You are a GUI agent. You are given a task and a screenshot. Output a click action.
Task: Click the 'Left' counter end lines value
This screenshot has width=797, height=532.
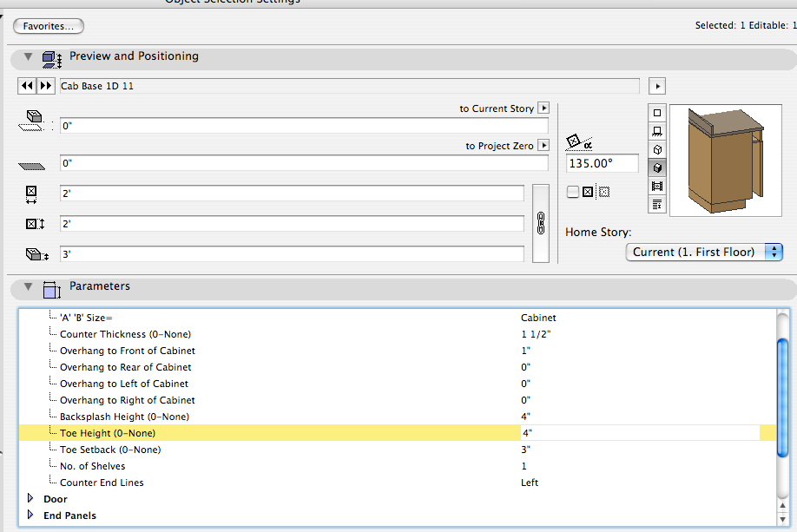click(x=529, y=483)
